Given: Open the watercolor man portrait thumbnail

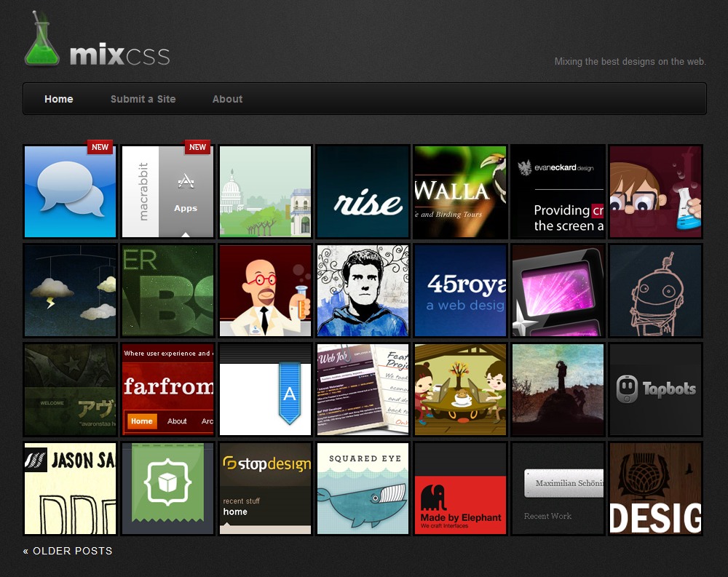Looking at the screenshot, I should tap(363, 290).
